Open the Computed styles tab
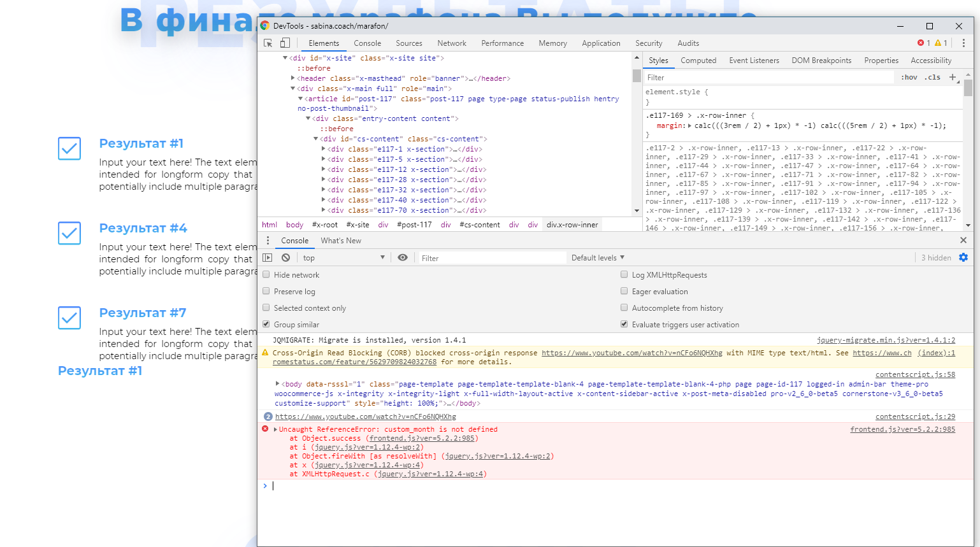The height and width of the screenshot is (547, 980). pyautogui.click(x=698, y=60)
